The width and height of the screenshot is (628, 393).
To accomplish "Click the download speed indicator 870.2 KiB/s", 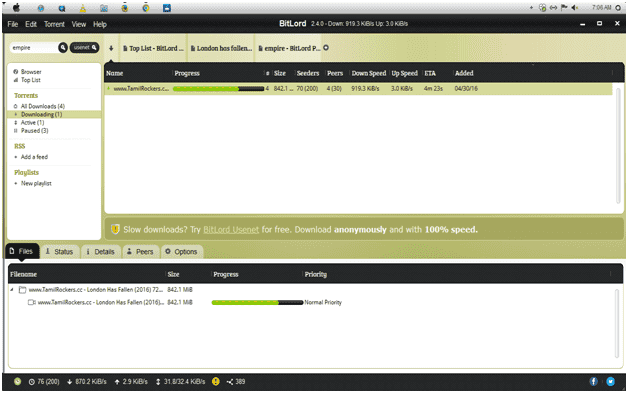I will pyautogui.click(x=87, y=382).
